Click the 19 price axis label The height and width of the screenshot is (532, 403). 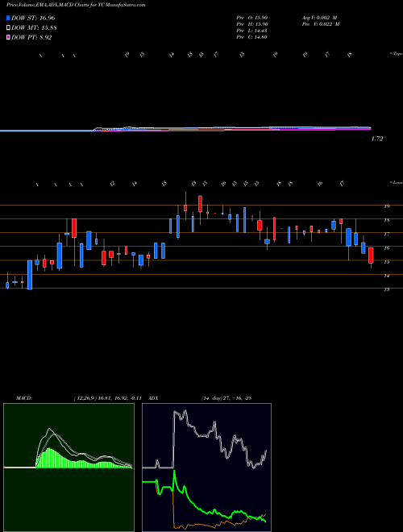[x=386, y=206]
